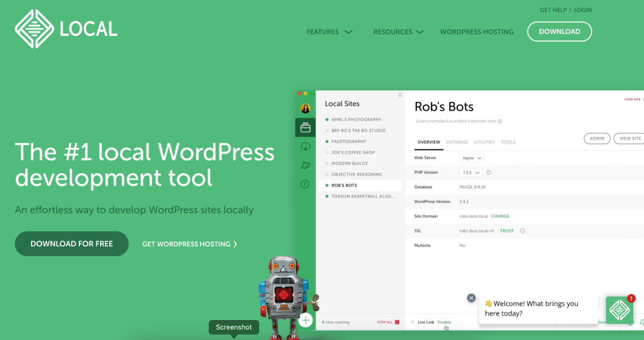The image size is (644, 340).
Task: Click the Download button in header
Action: point(559,31)
